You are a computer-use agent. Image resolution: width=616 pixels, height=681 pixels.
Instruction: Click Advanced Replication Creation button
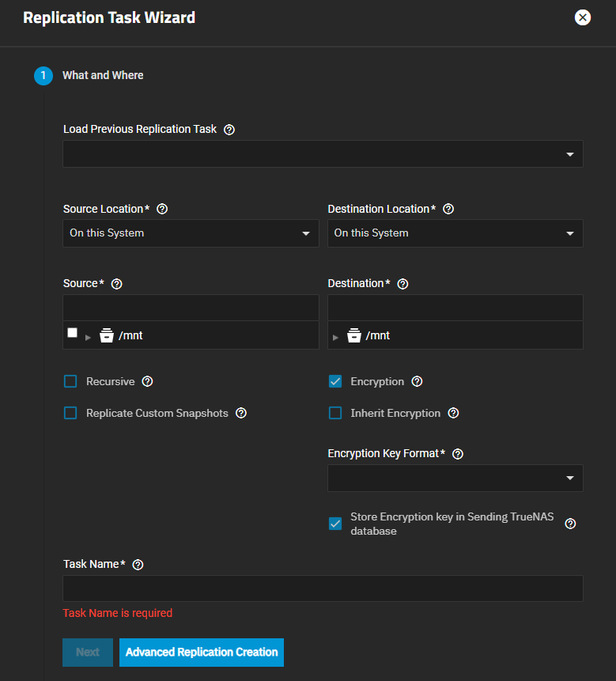point(202,653)
